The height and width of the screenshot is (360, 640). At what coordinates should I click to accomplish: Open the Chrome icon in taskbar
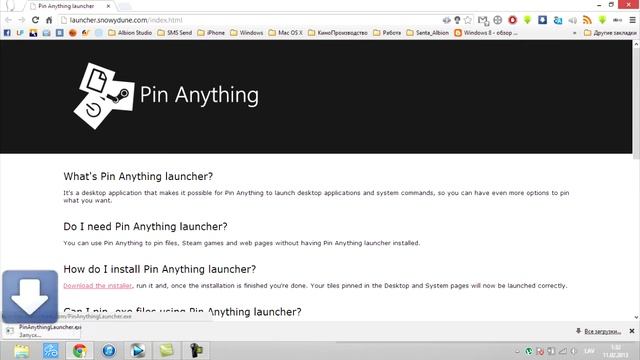pyautogui.click(x=80, y=351)
